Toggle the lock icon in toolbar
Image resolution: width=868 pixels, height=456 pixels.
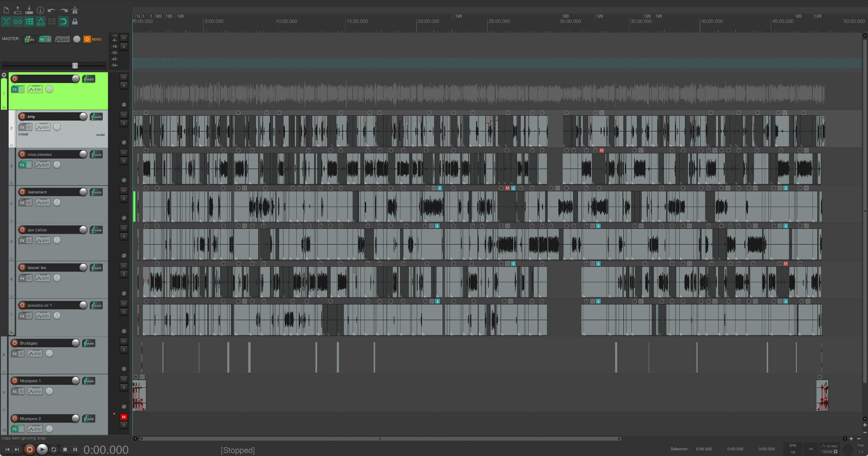point(75,21)
